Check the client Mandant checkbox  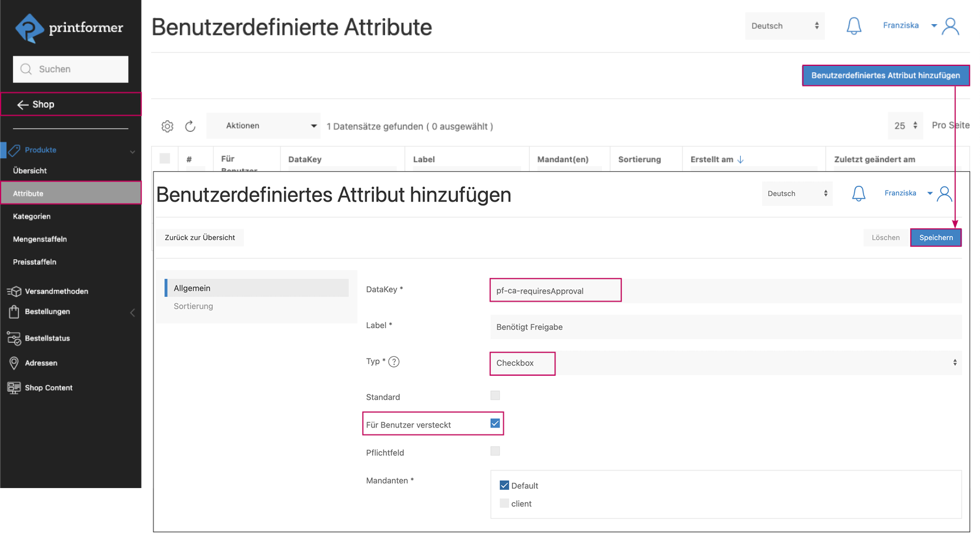504,503
